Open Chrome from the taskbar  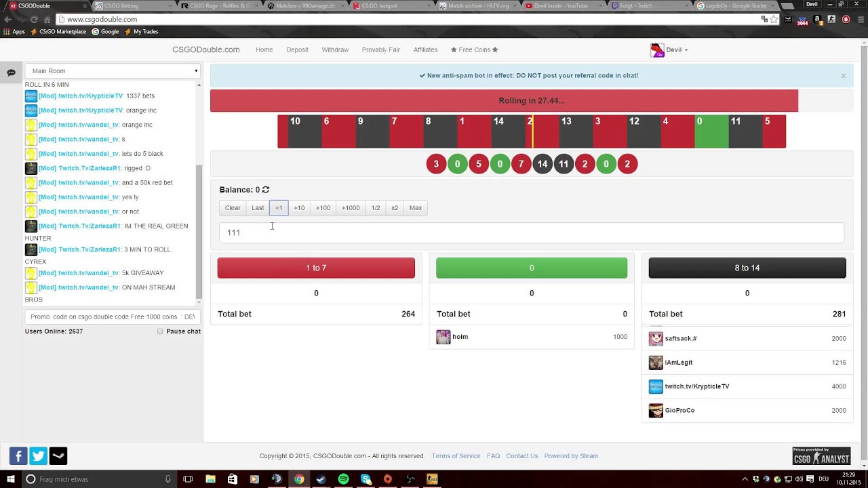299,479
